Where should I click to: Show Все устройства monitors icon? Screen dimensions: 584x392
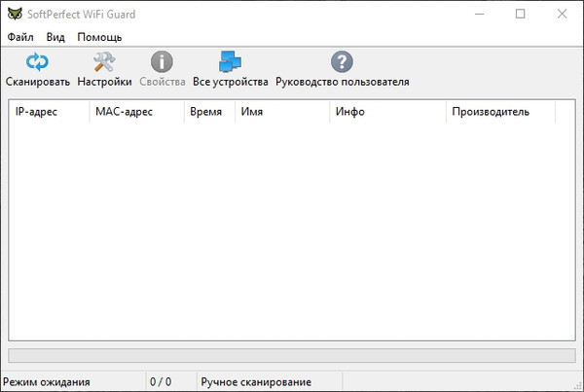click(x=230, y=63)
